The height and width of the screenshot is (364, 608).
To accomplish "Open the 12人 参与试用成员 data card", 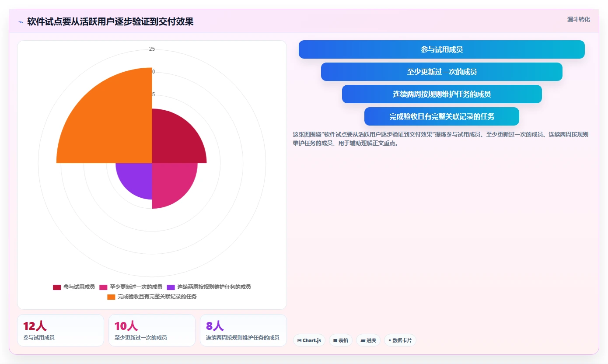I will pos(60,330).
